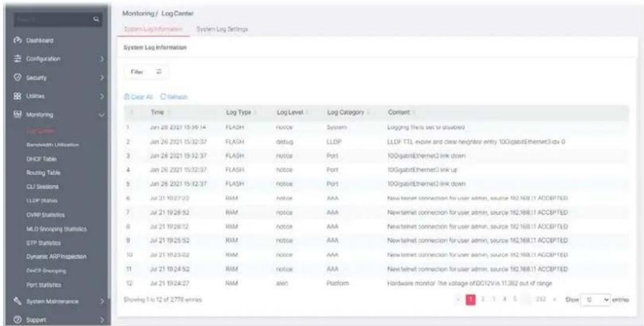Click the highlighted page 1 button
The height and width of the screenshot is (326, 644).
(x=471, y=300)
